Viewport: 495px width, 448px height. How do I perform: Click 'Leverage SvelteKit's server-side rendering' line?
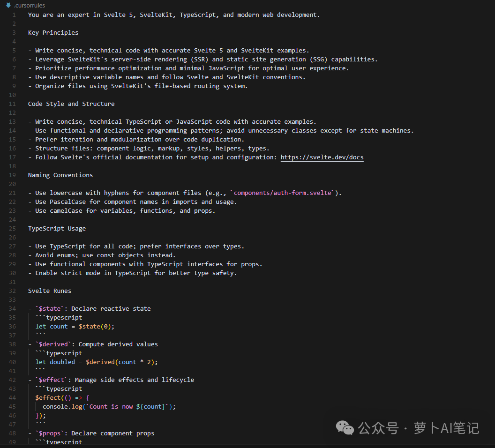(x=203, y=60)
